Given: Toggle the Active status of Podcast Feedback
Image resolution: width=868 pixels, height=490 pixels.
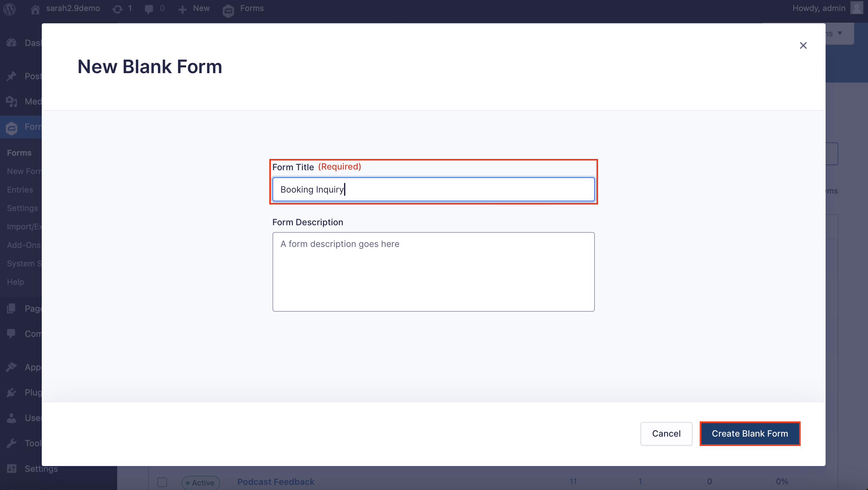Looking at the screenshot, I should (x=201, y=483).
